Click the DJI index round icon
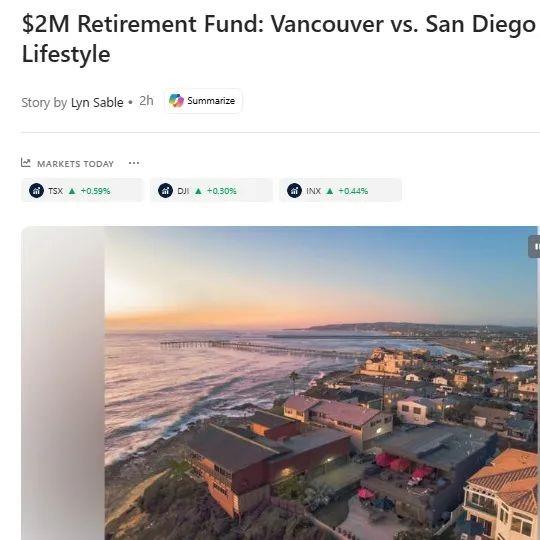 [165, 190]
